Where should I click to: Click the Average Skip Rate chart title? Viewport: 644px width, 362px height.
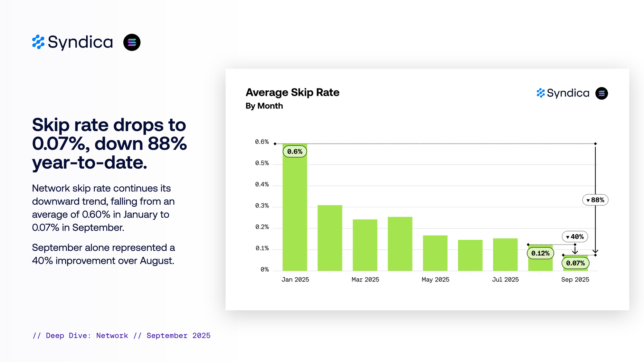(x=292, y=92)
